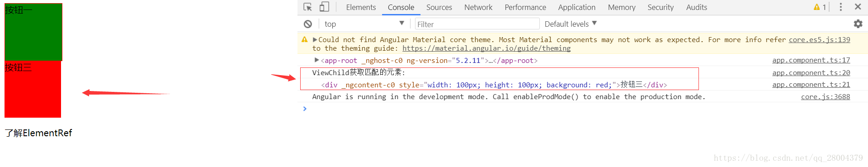
Task: Open the Default levels dropdown
Action: coord(571,24)
